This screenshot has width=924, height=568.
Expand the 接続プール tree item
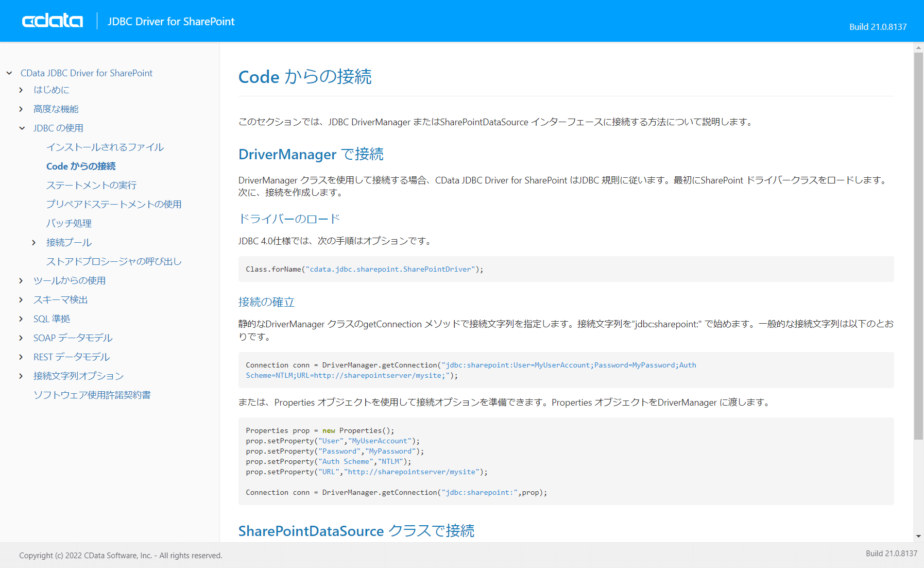pyautogui.click(x=34, y=242)
